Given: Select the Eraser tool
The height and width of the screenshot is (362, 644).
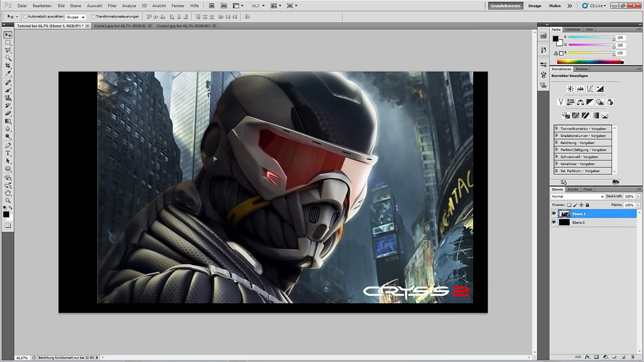Looking at the screenshot, I should (8, 113).
